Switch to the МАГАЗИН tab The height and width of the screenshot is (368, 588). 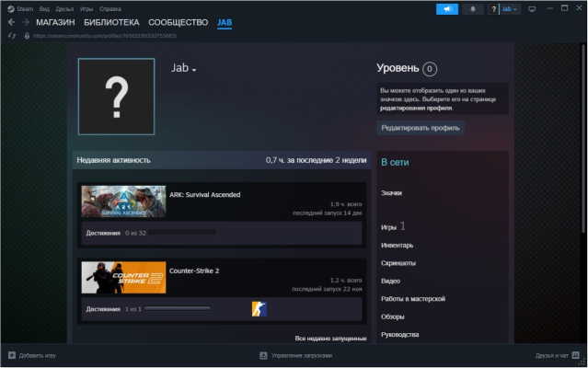55,21
